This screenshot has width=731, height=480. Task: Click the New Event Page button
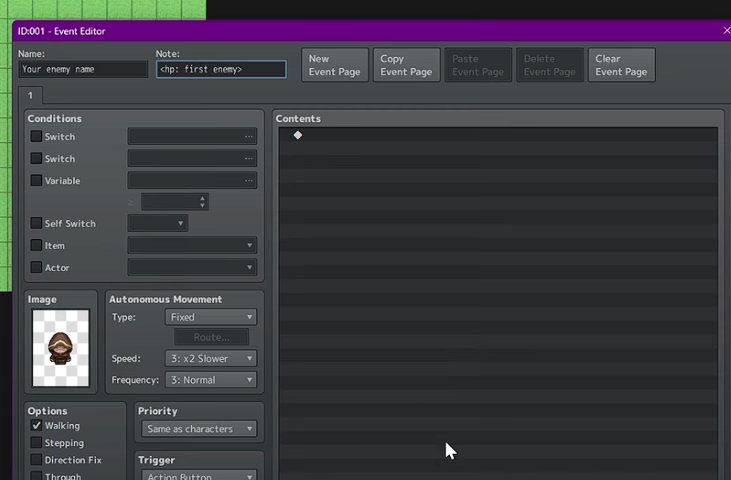(x=335, y=65)
